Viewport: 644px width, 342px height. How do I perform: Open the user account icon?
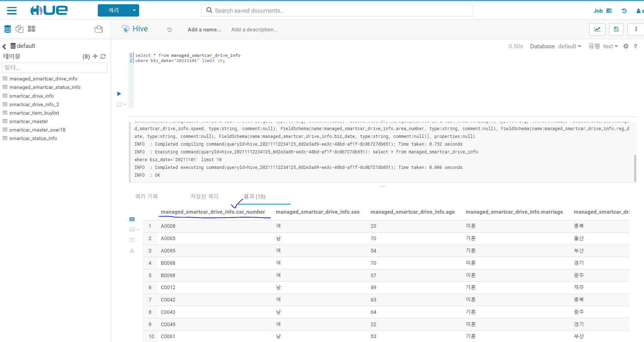[x=638, y=11]
